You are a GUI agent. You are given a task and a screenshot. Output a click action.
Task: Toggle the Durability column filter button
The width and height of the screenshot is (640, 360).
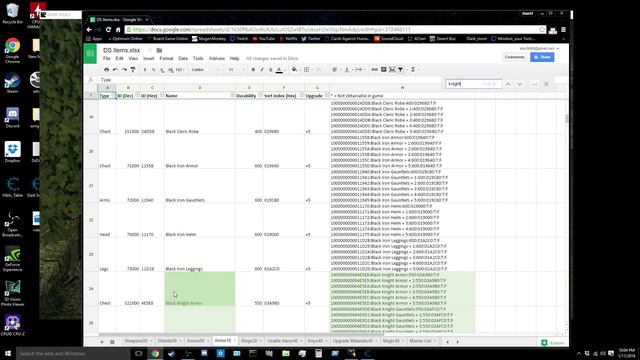[260, 95]
